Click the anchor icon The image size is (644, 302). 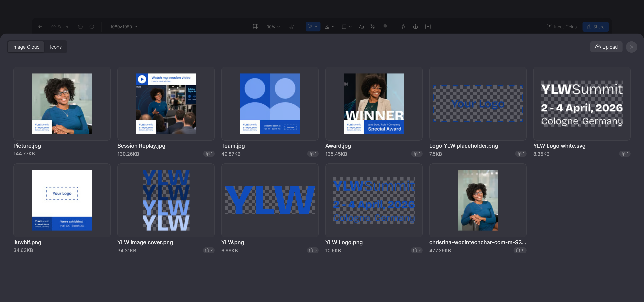click(x=416, y=27)
